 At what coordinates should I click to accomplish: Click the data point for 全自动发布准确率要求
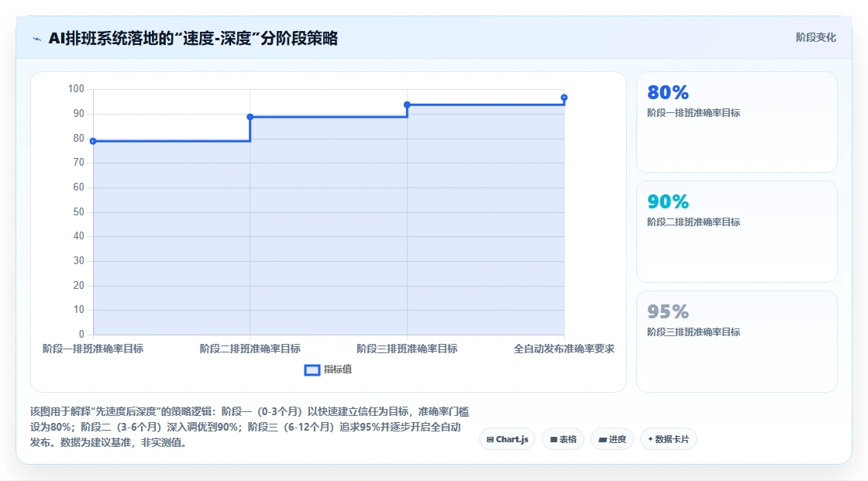pyautogui.click(x=564, y=98)
